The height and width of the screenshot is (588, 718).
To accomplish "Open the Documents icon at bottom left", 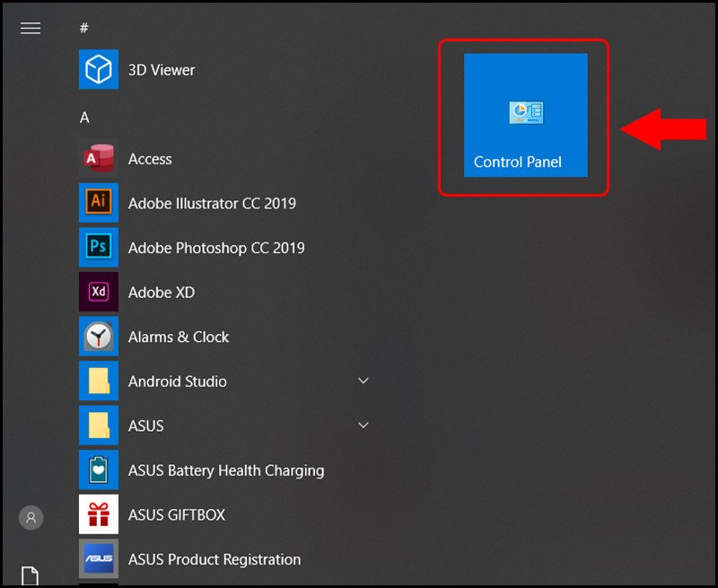I will (x=31, y=575).
